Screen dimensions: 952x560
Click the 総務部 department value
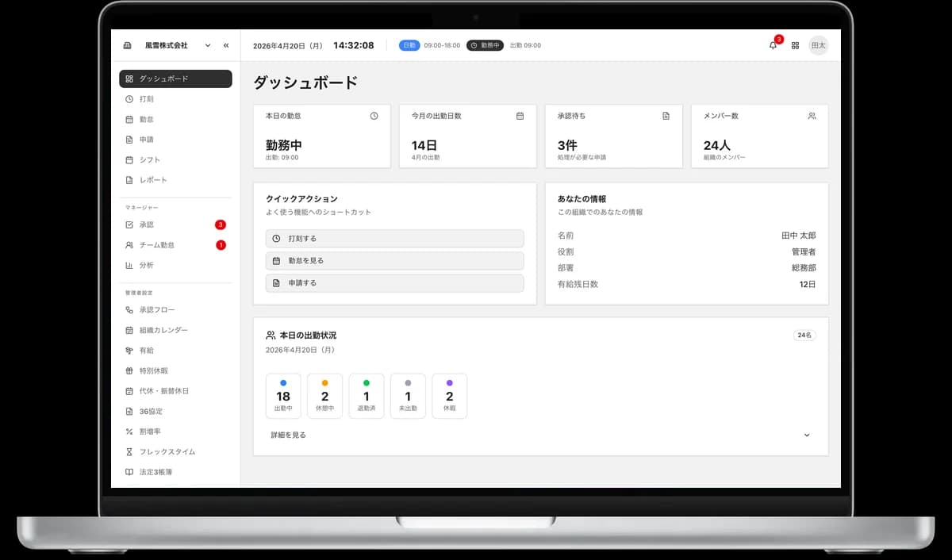tap(803, 268)
